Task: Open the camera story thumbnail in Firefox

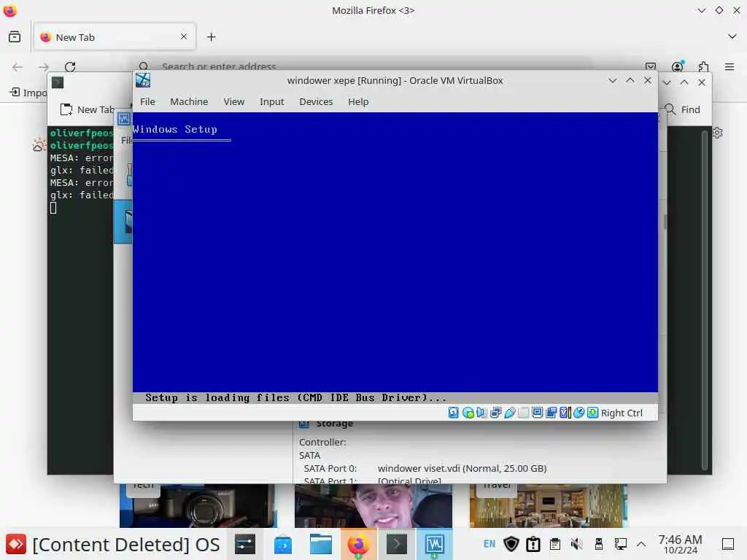Action: [198, 506]
